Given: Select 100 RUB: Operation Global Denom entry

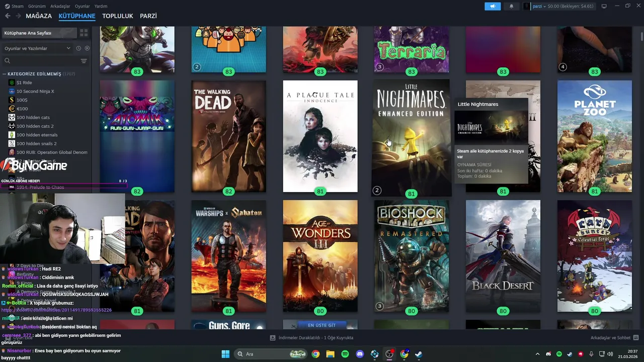Looking at the screenshot, I should (x=45, y=152).
